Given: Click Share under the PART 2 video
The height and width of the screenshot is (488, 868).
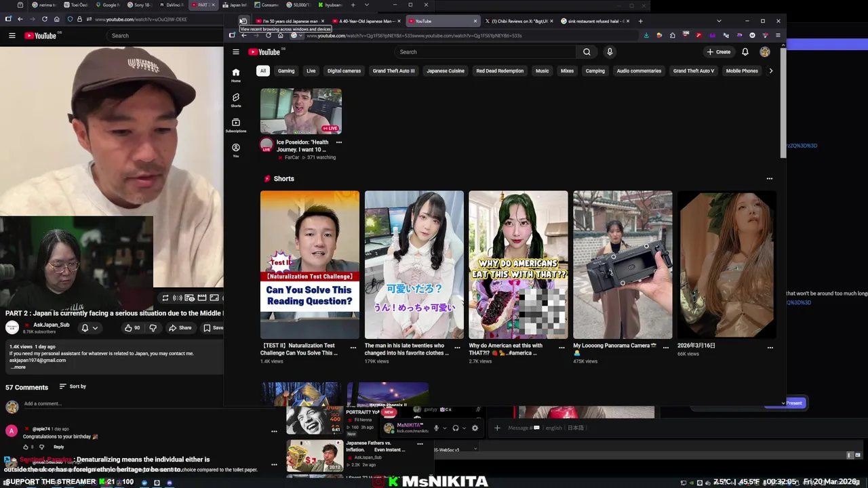Looking at the screenshot, I should coord(180,328).
